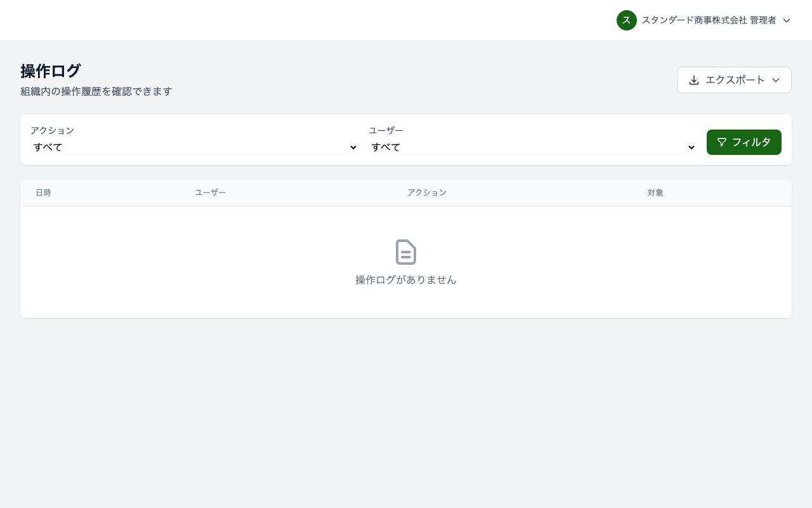Open the ユーザー filter dropdown
This screenshot has width=812, height=508.
(x=532, y=147)
